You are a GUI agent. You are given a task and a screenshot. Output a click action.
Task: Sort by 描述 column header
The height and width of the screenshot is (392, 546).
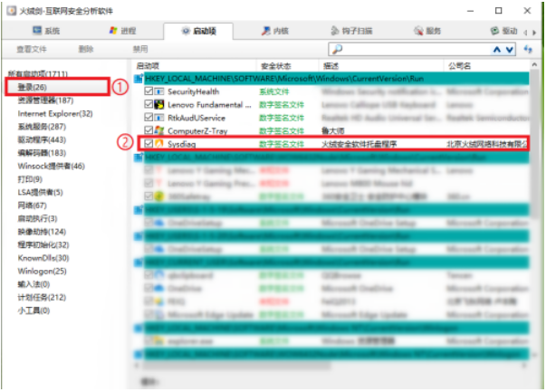tap(381, 66)
